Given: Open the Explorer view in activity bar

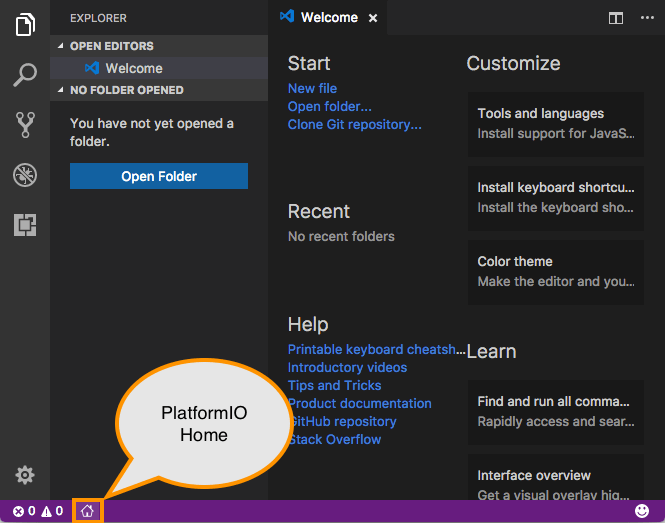Looking at the screenshot, I should (x=25, y=25).
